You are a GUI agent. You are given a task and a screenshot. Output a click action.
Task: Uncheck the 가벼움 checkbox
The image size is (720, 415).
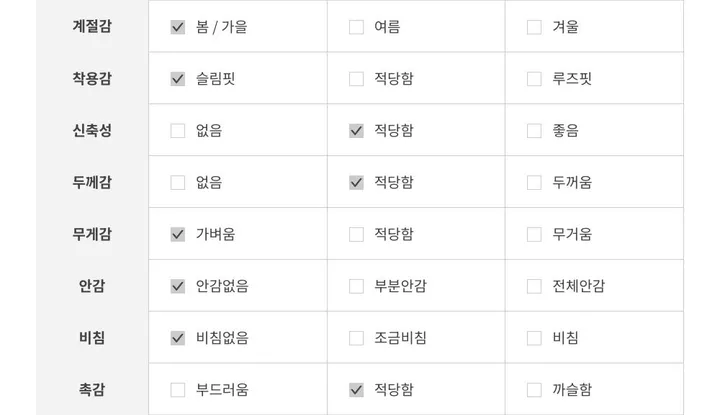tap(178, 235)
